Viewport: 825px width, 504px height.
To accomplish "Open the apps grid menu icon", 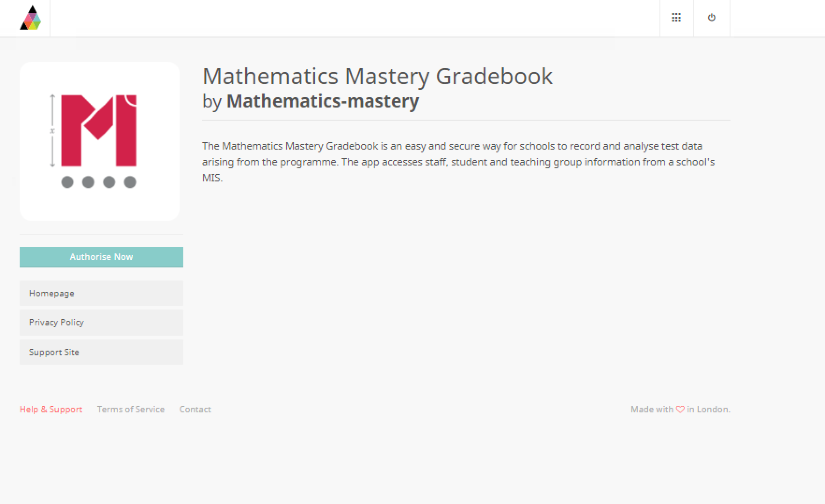I will pyautogui.click(x=676, y=18).
